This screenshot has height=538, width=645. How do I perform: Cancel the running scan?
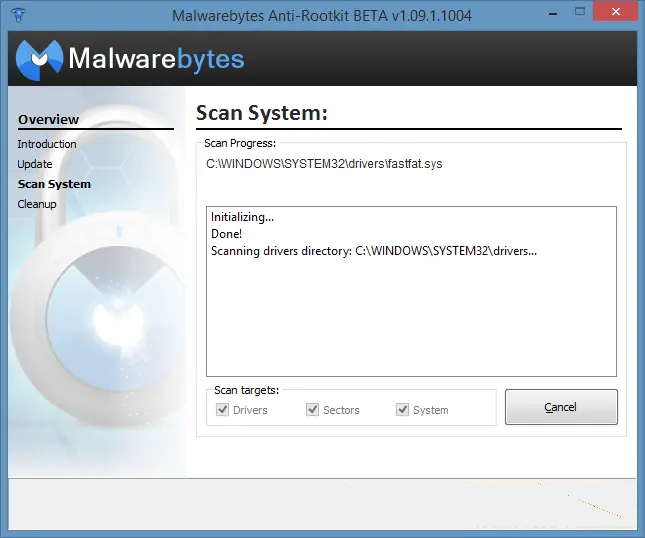[561, 407]
